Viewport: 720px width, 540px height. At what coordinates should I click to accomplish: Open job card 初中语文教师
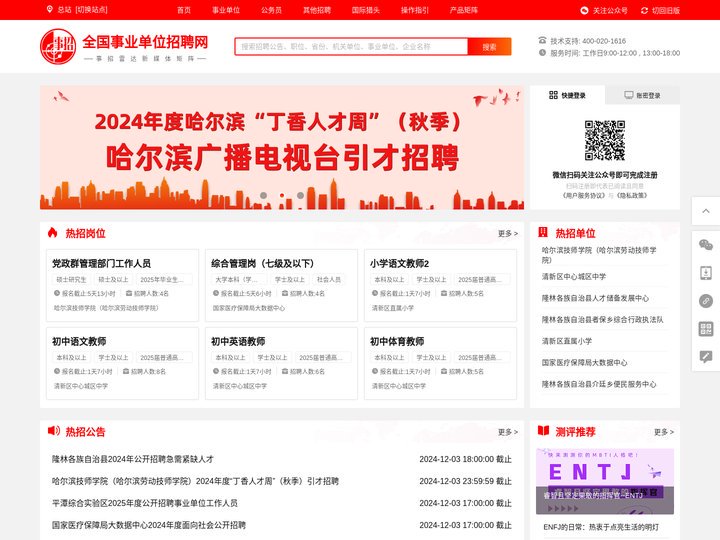[x=123, y=363]
